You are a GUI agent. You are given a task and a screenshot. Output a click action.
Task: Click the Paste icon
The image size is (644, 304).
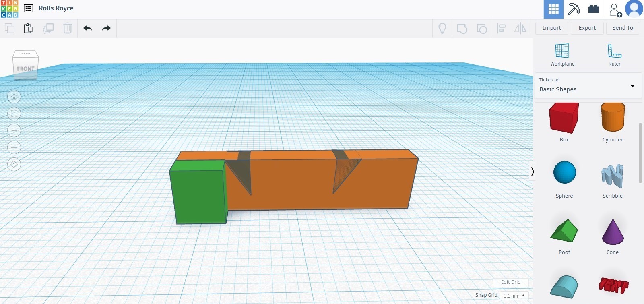[28, 28]
